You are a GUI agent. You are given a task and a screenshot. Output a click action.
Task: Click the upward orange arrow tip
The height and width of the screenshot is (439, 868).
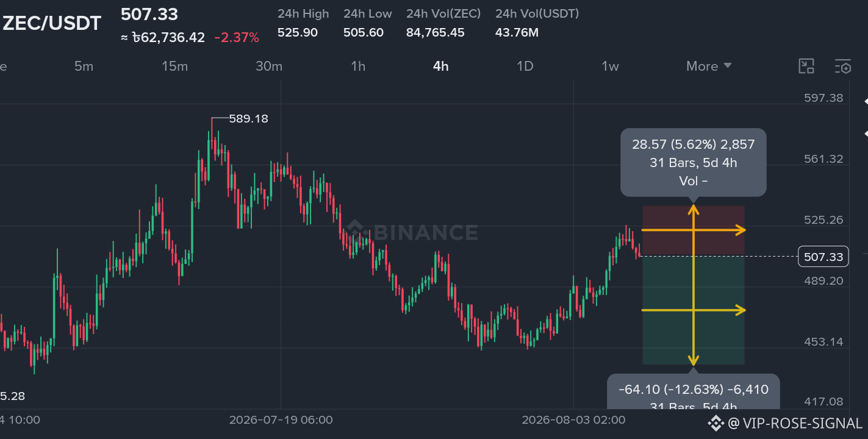(x=694, y=210)
